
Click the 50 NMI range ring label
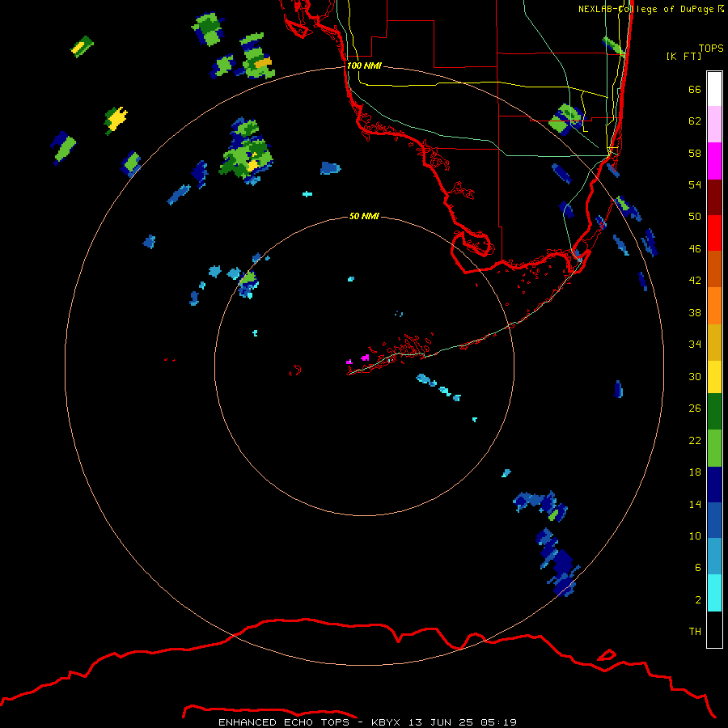point(364,216)
